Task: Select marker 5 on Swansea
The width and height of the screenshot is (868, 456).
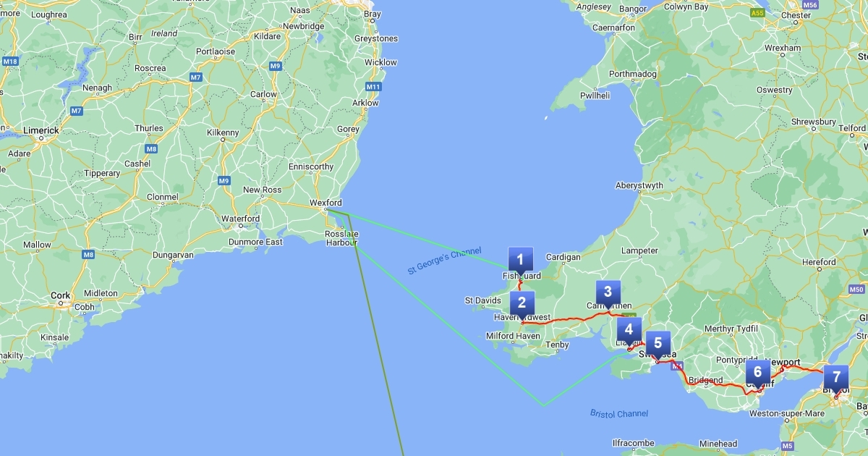Action: tap(658, 343)
